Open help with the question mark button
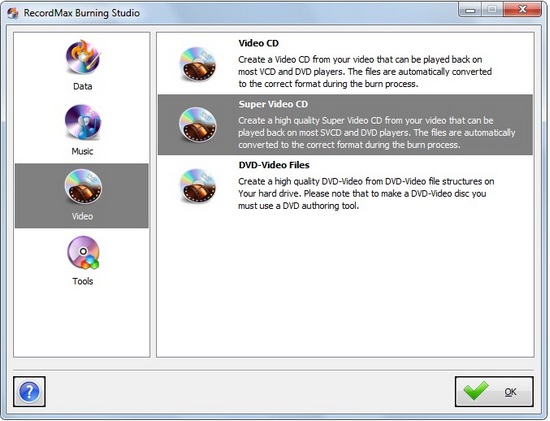550x421 pixels. [x=29, y=392]
